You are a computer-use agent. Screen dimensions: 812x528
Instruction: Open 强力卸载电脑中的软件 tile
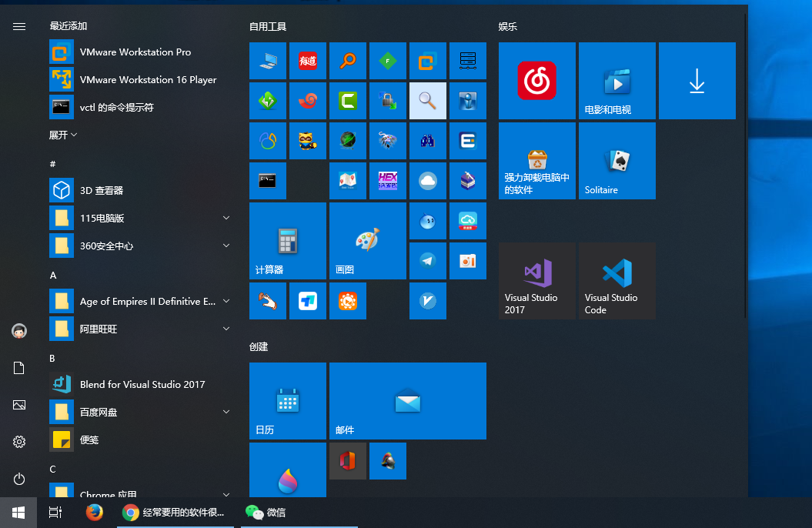coord(536,160)
